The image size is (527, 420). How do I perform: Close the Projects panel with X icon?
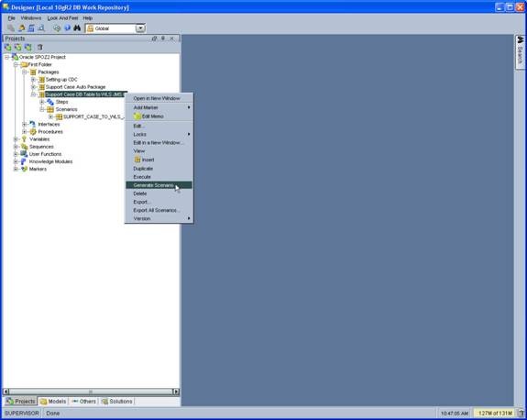(171, 39)
